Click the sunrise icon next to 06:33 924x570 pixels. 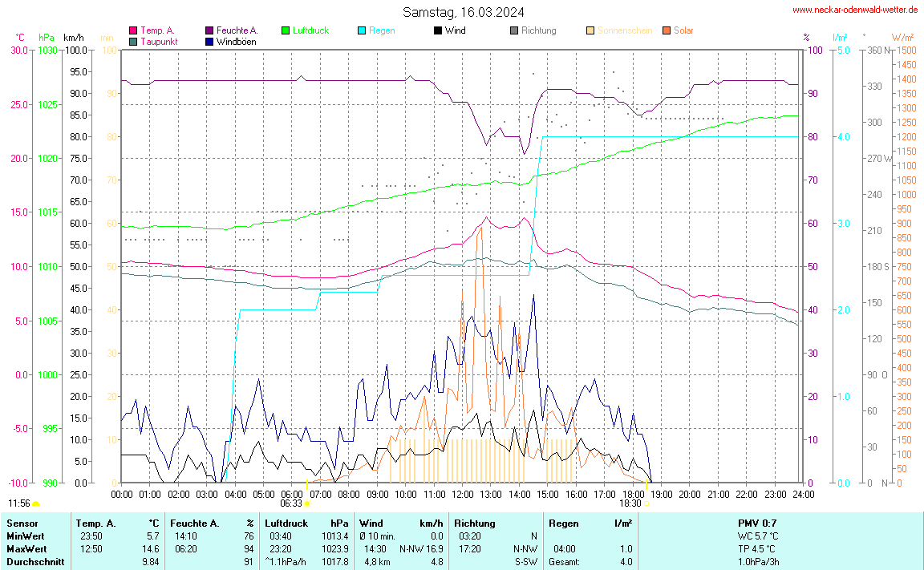(307, 503)
